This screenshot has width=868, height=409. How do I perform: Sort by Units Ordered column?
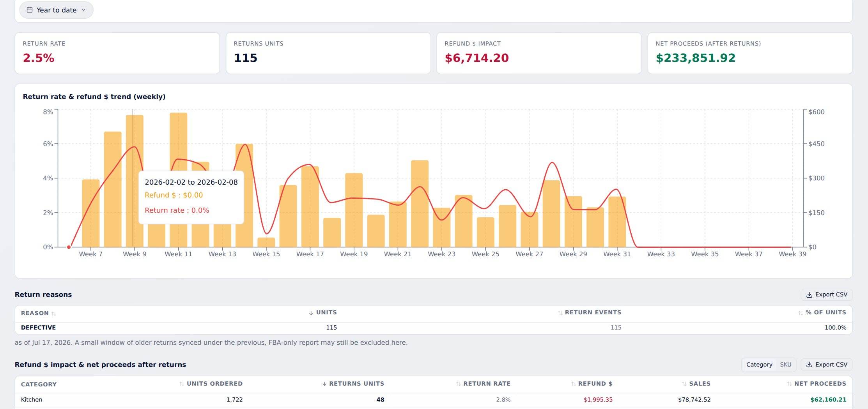tap(211, 384)
